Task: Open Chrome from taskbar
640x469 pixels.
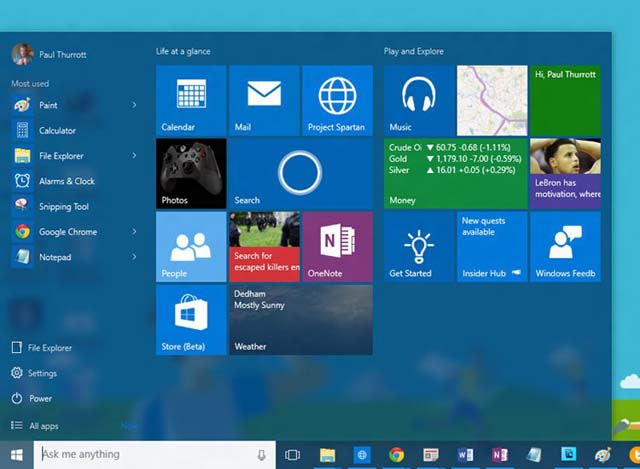Action: coord(396,455)
